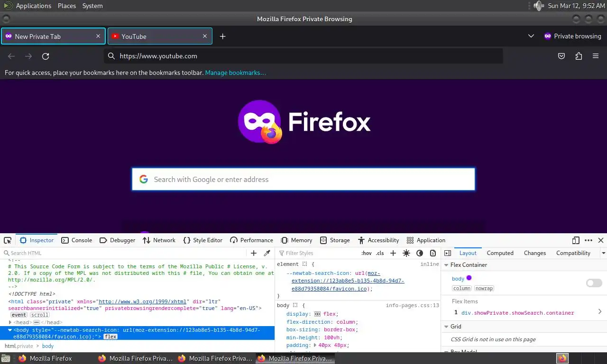607x364 pixels.
Task: Expand the head element node
Action: [x=10, y=322]
